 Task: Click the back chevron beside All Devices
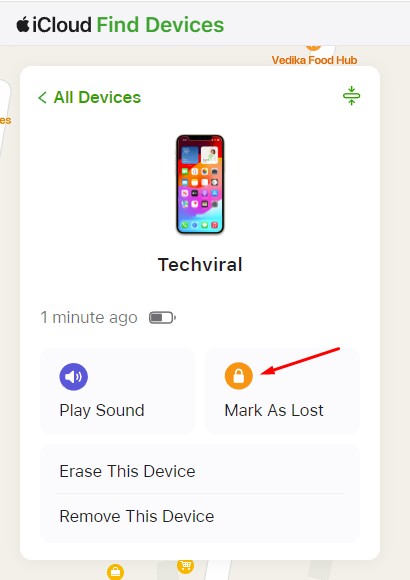pos(42,98)
